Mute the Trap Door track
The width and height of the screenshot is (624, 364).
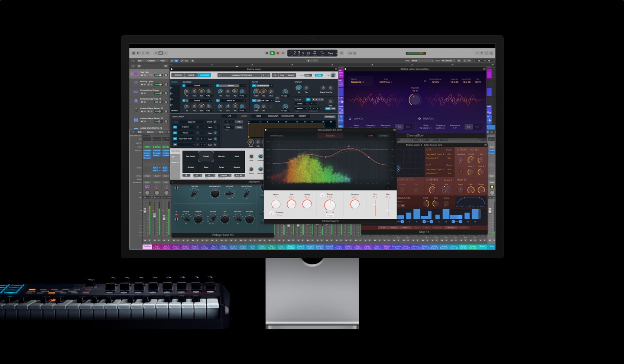point(142,75)
